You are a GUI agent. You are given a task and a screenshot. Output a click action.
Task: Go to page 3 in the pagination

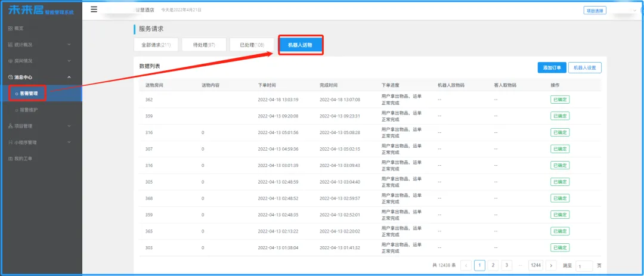click(507, 265)
